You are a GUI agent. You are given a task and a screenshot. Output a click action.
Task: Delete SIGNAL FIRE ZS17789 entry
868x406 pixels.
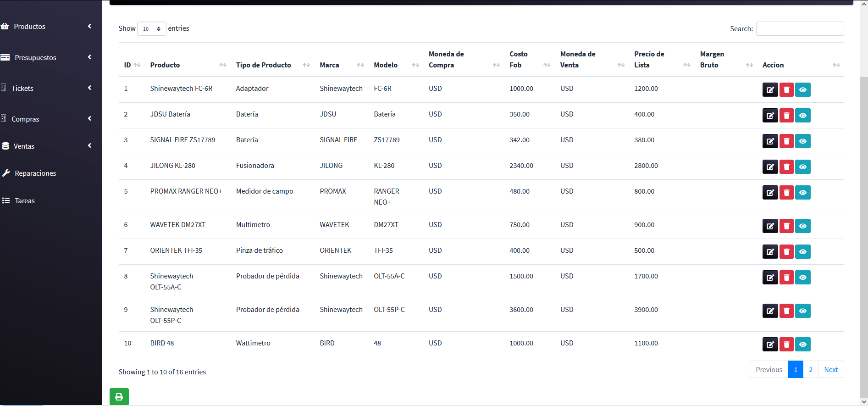tap(786, 141)
